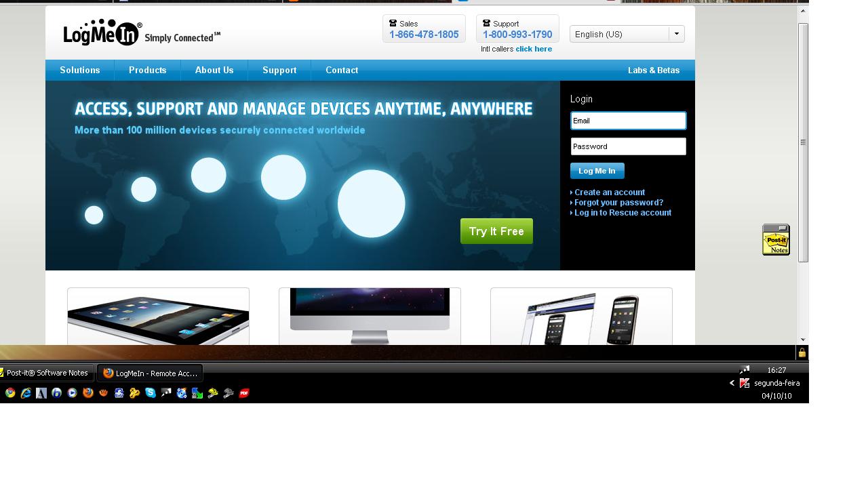This screenshot has height=488, width=868.
Task: Click the gold padlock status icon
Action: (x=802, y=352)
